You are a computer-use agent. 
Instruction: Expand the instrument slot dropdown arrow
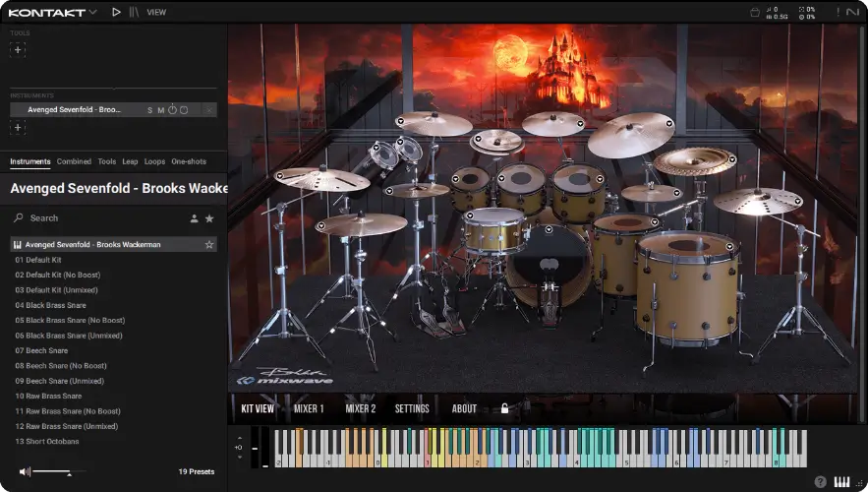(x=208, y=110)
